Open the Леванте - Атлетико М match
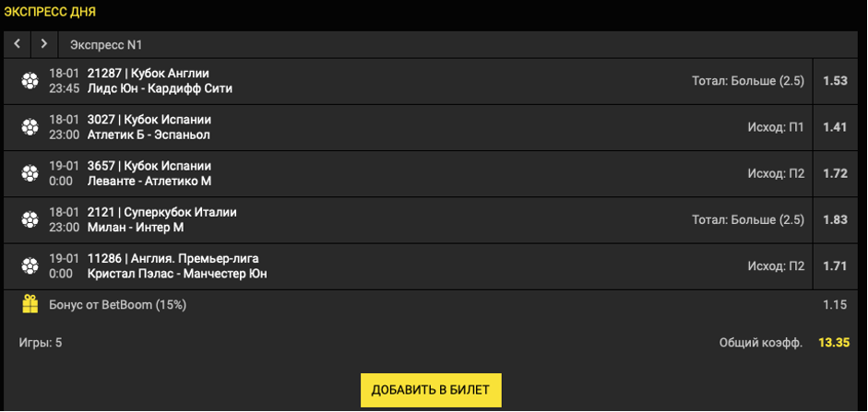 (149, 181)
